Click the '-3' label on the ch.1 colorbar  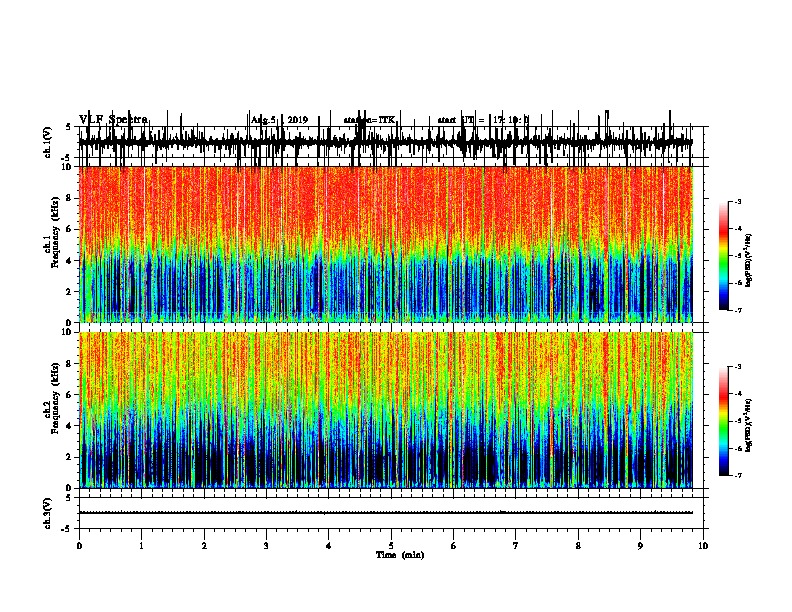tap(737, 201)
